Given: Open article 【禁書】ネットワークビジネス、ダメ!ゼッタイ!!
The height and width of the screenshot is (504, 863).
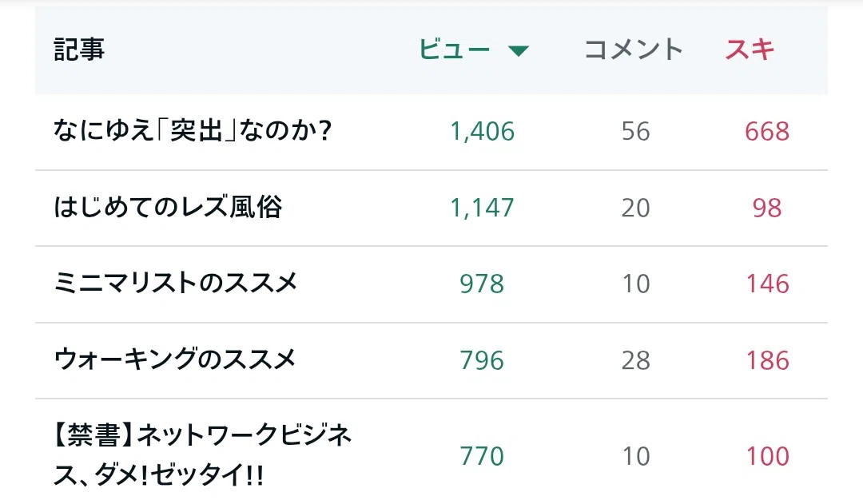Looking at the screenshot, I should click(x=202, y=455).
